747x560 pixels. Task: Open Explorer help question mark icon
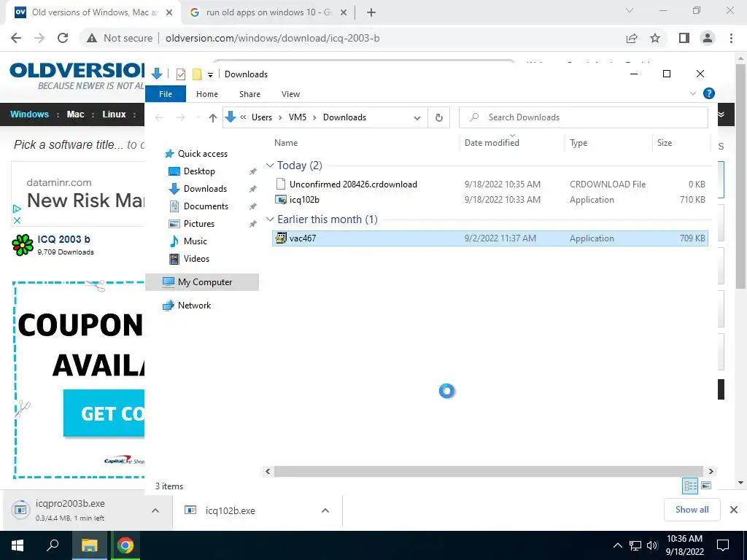click(709, 93)
